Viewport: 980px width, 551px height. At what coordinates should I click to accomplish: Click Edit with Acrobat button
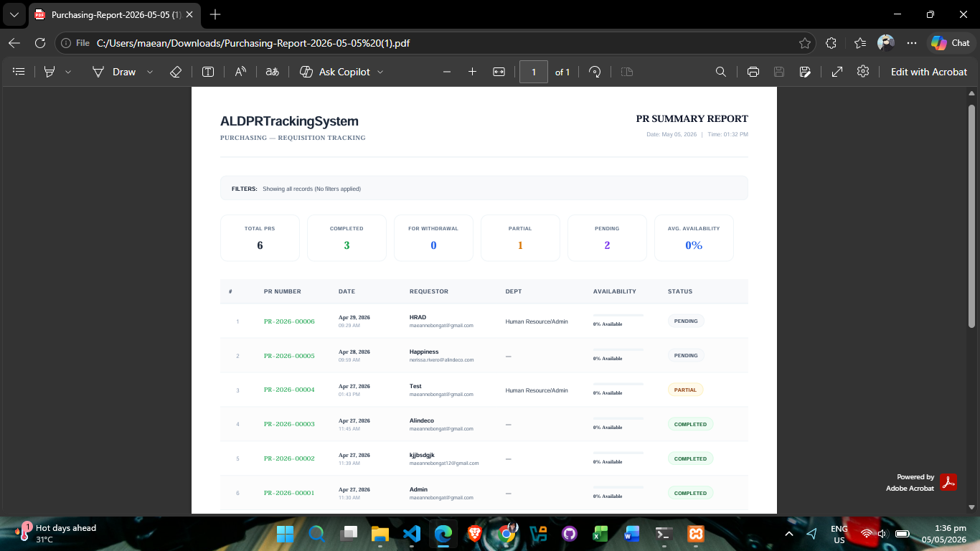(x=929, y=72)
